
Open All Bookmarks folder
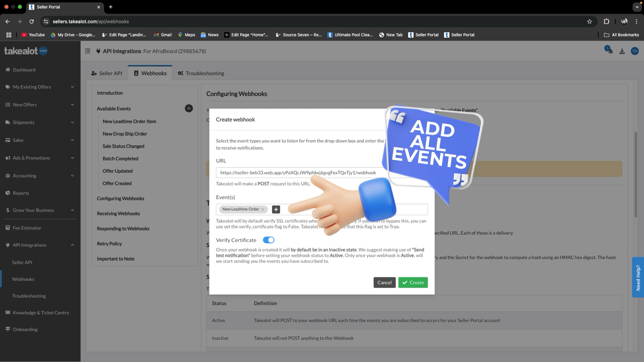point(621,35)
